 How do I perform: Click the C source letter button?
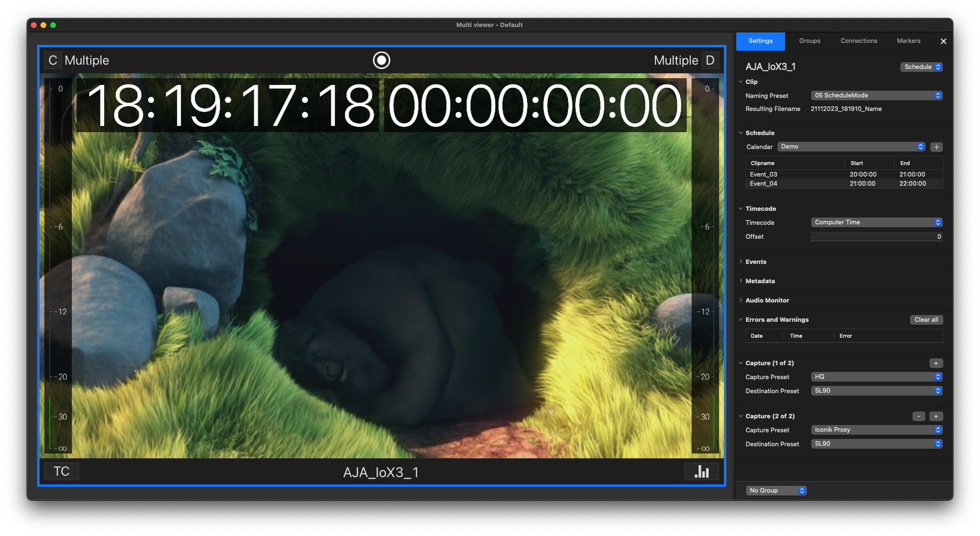point(53,60)
